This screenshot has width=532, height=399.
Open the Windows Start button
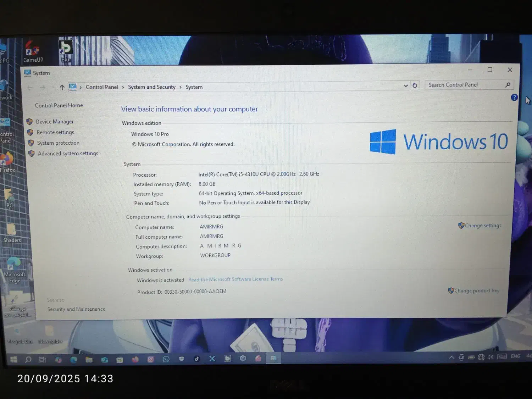[13, 360]
